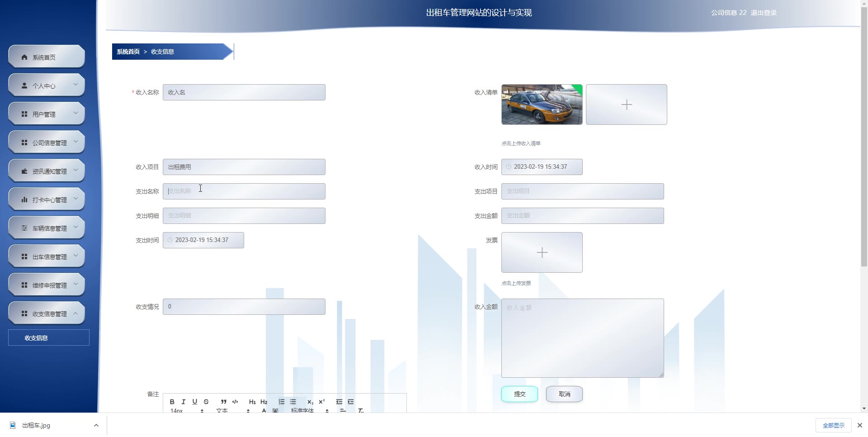This screenshot has height=437, width=868.
Task: Focus the 支出明细 input field
Action: coord(244,216)
